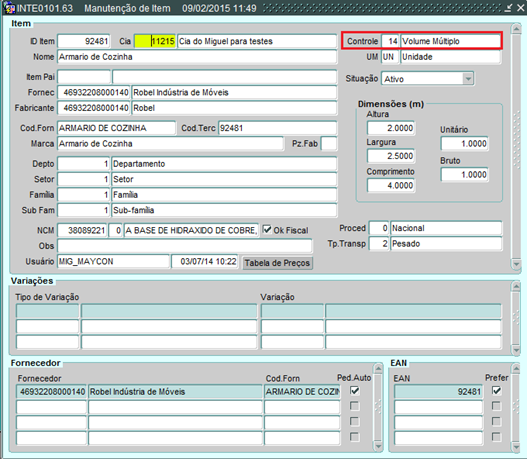This screenshot has height=459, width=527.
Task: Click the Fornecedor list scroll down arrow
Action: coord(378,446)
